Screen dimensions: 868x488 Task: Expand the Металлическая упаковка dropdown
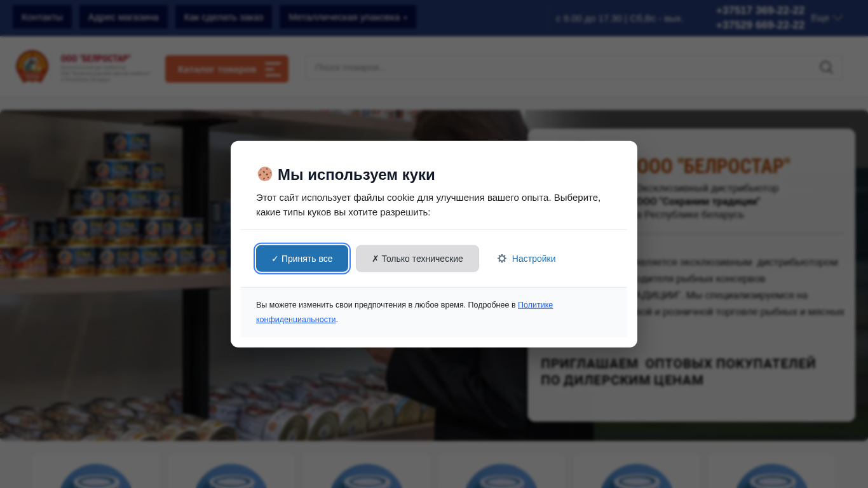point(348,17)
